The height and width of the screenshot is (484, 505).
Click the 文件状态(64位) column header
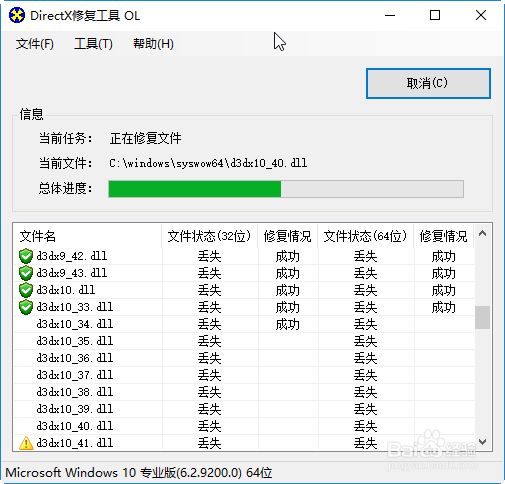[x=365, y=236]
